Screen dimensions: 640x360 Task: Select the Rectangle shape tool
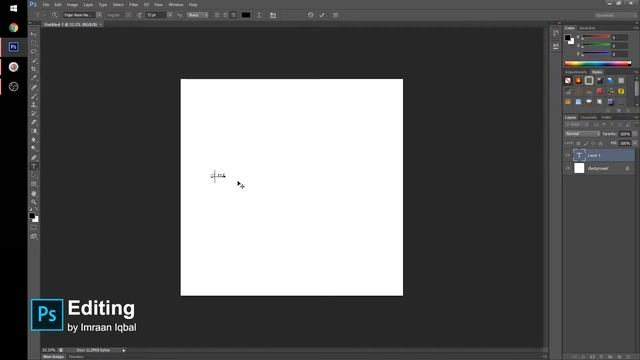(34, 184)
